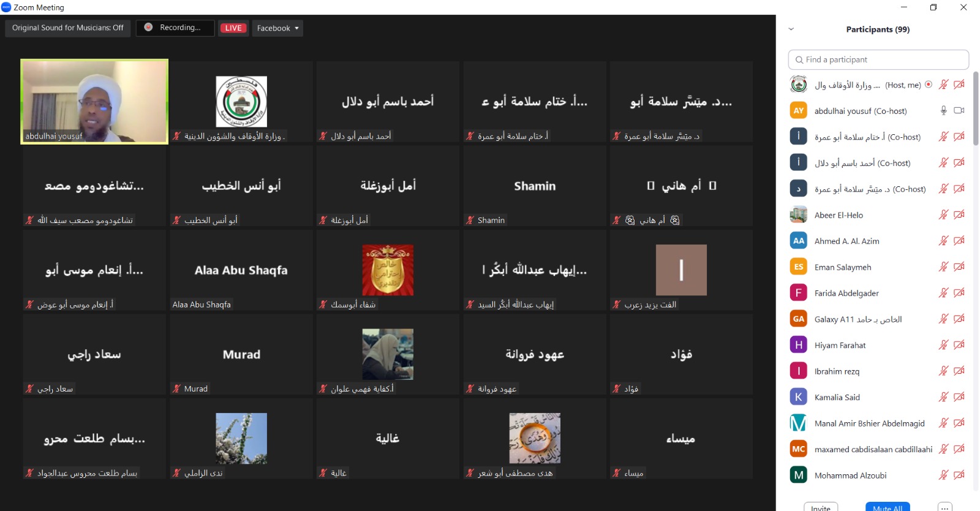Click camera-off icon beside Kamalia Said

959,397
